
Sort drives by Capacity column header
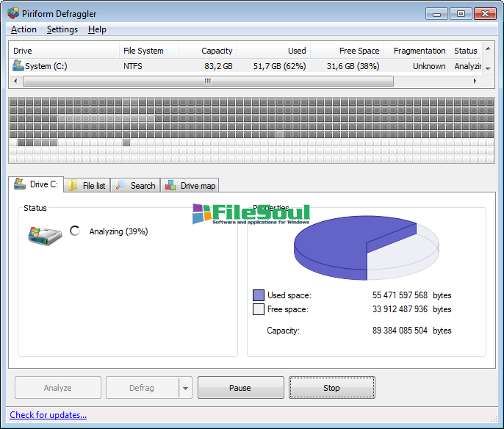[208, 51]
